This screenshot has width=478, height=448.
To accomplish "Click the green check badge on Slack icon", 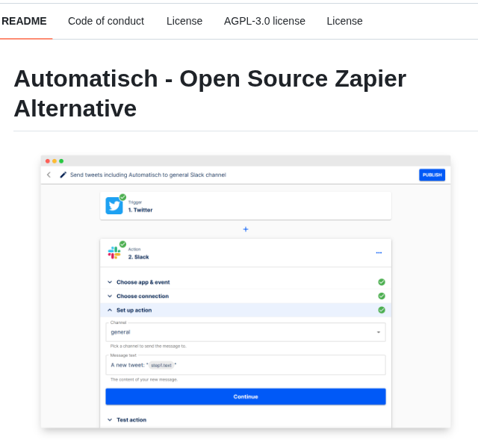I will (122, 244).
